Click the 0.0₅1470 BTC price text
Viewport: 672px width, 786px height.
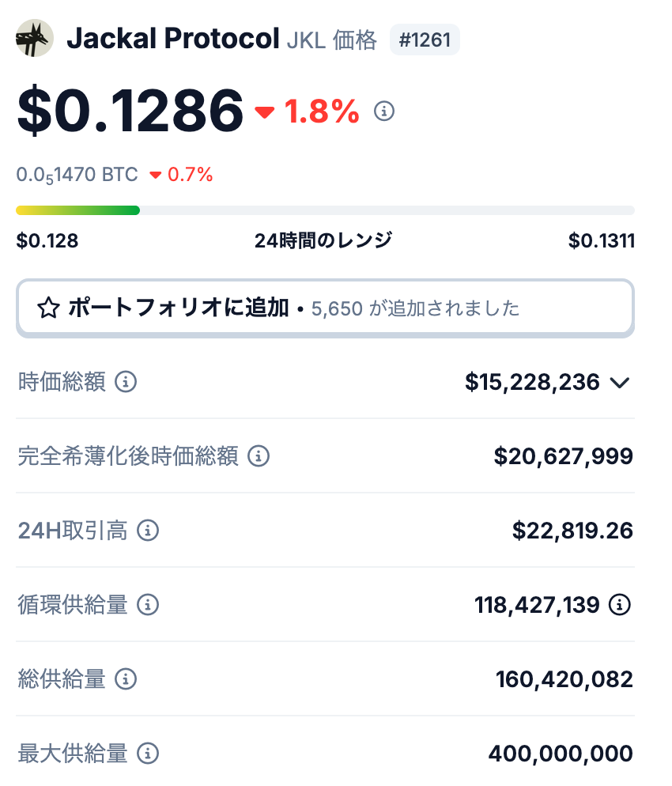(77, 175)
